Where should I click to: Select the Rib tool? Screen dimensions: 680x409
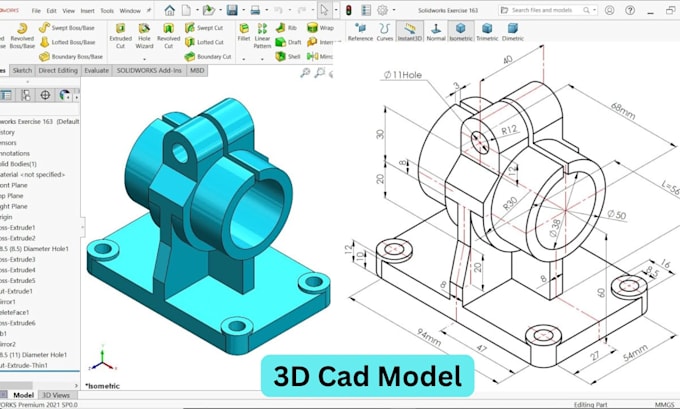[286, 28]
